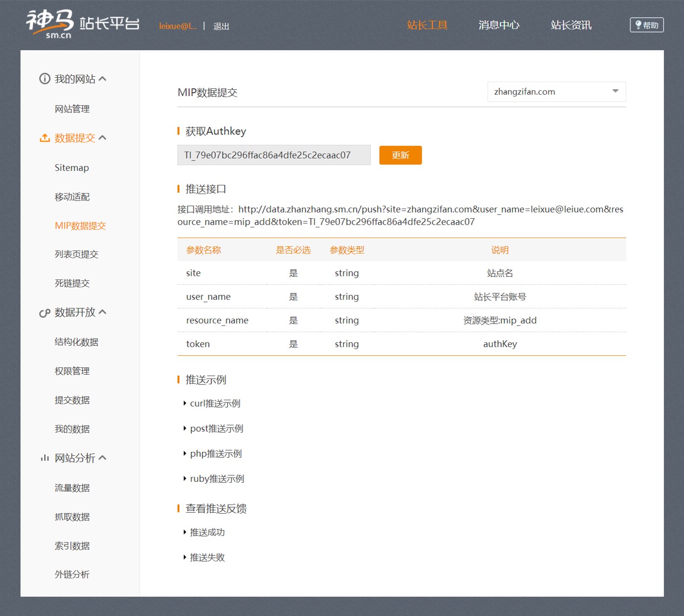Click the 是否必选 column header
The image size is (684, 616).
click(x=293, y=250)
